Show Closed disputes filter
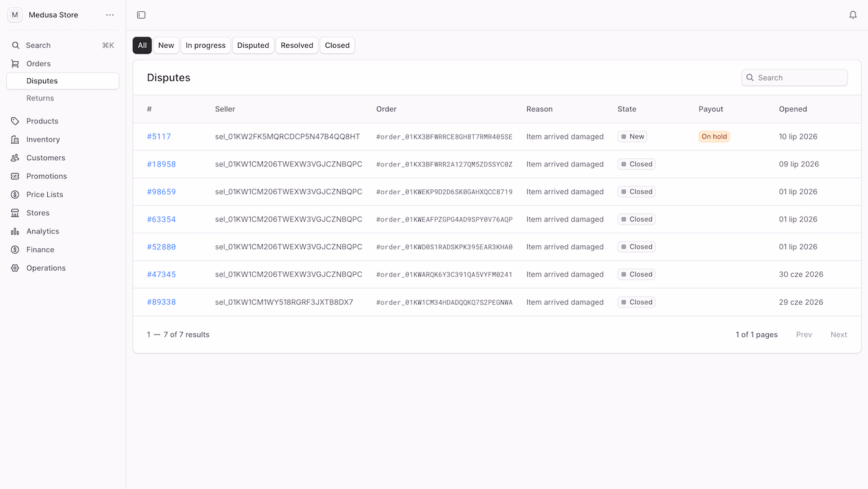This screenshot has height=489, width=868. pyautogui.click(x=337, y=45)
